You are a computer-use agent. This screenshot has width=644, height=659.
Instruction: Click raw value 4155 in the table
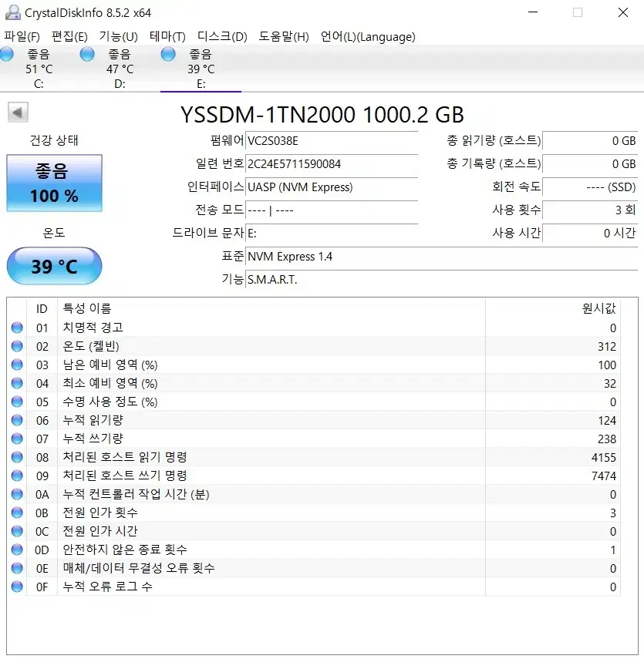point(604,457)
